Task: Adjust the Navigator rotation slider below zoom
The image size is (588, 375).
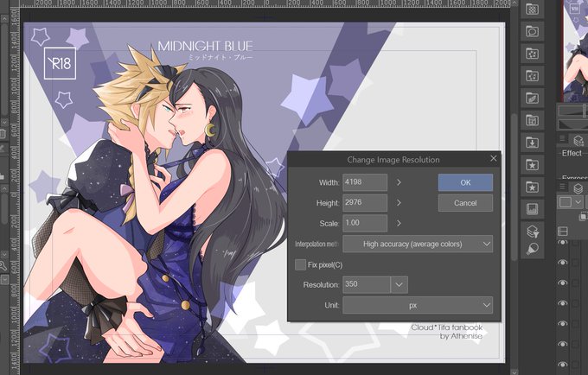Action: click(x=573, y=124)
